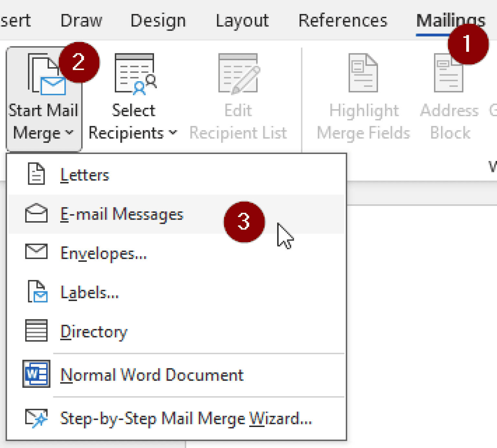This screenshot has width=497, height=448.
Task: Click the Directory list icon
Action: click(36, 331)
